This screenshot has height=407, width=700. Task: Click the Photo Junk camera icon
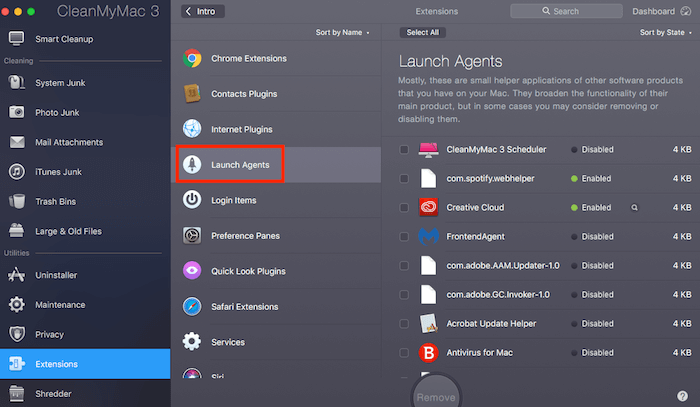17,112
